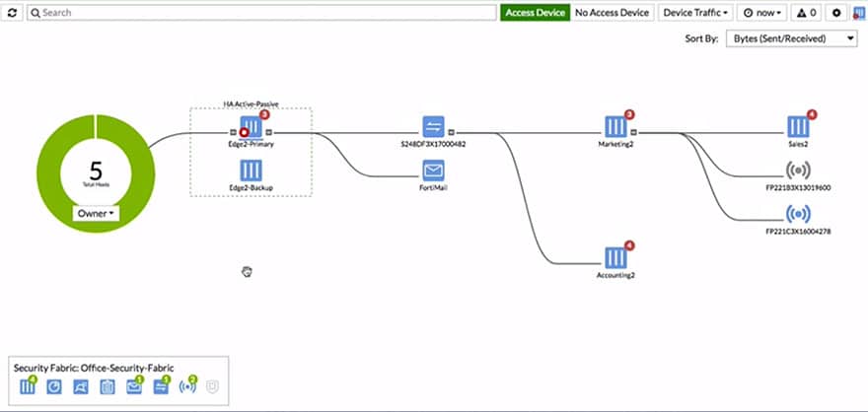Click the 'Sales2' label

(x=798, y=144)
